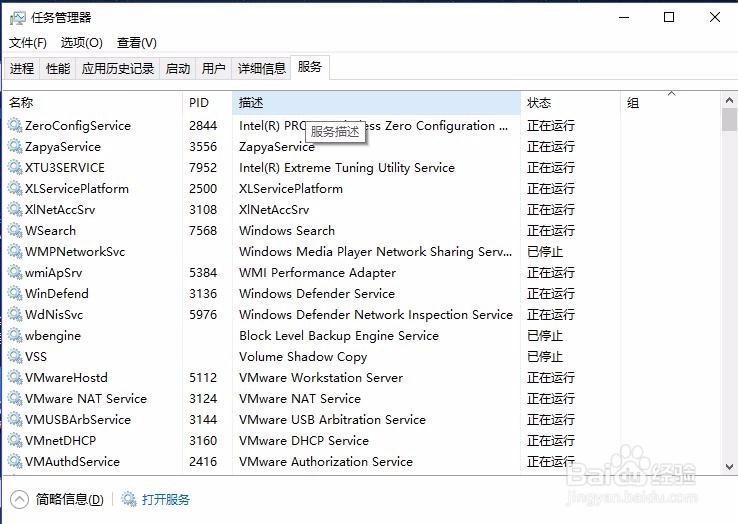Sort by the 组 column header

[x=670, y=103]
